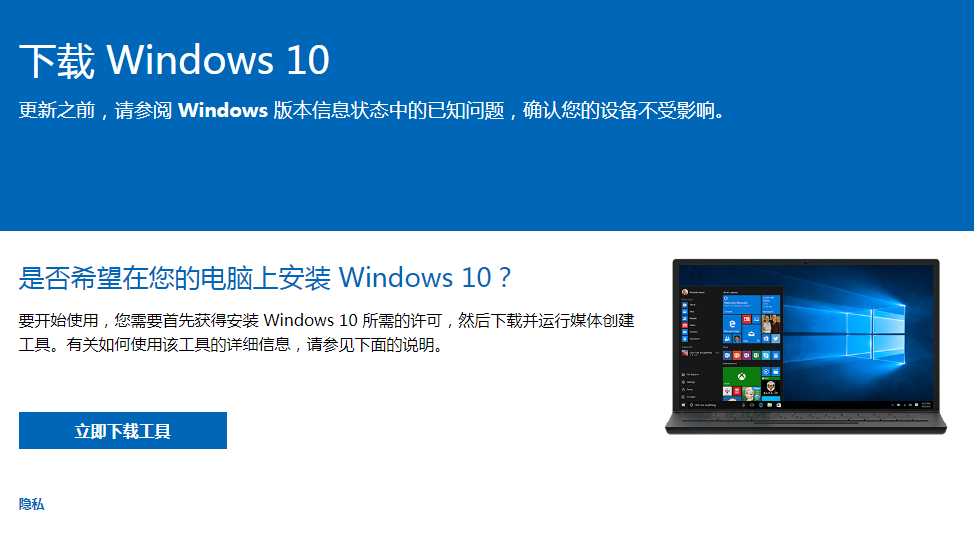Click the Mail envelope tile in laptop image

click(x=751, y=334)
